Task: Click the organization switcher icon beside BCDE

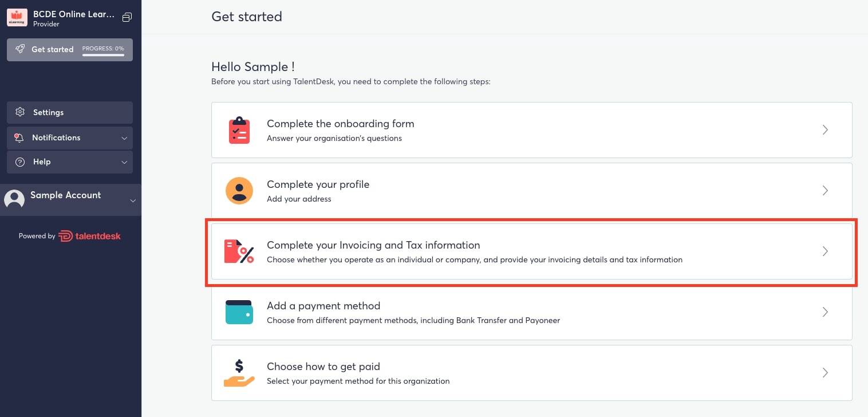Action: tap(127, 18)
